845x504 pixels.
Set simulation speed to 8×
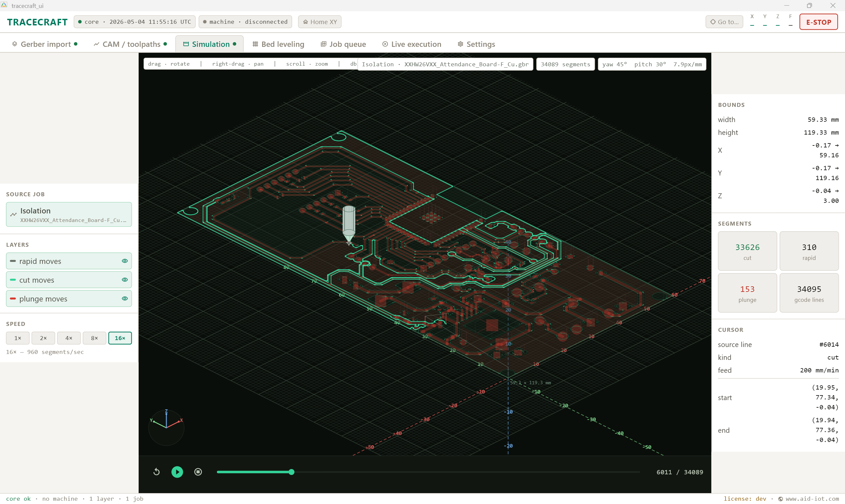click(x=94, y=338)
